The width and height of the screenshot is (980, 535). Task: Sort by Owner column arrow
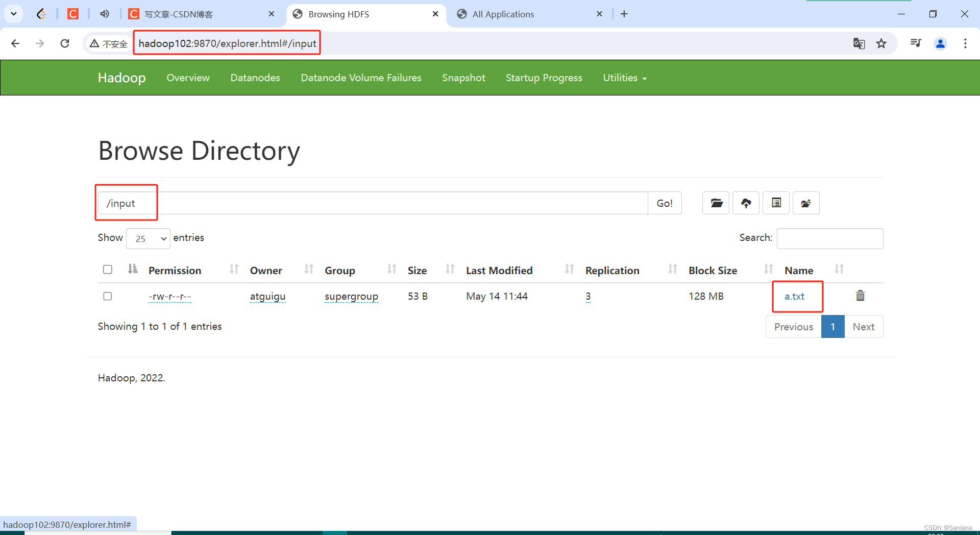[x=309, y=269]
